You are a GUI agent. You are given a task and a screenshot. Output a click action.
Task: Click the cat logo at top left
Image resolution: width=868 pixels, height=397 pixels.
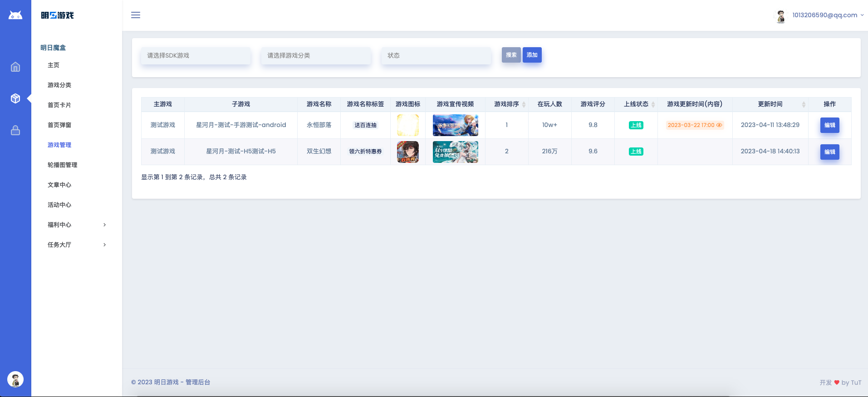tap(15, 15)
